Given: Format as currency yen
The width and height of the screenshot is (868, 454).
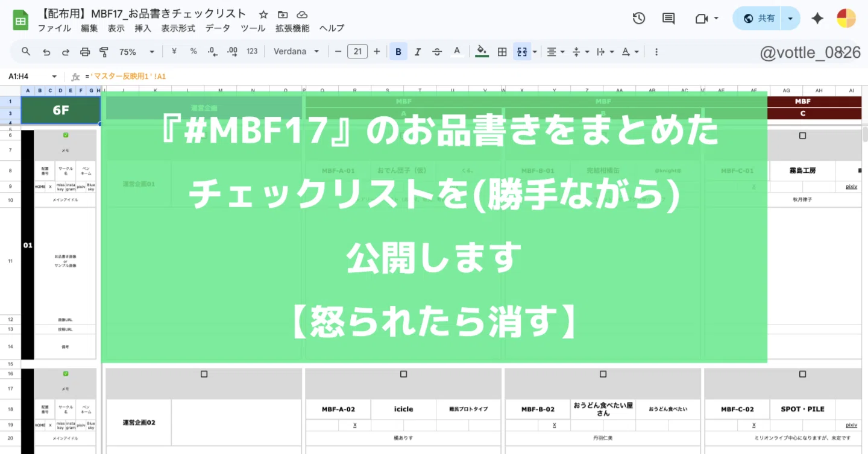Looking at the screenshot, I should 174,52.
